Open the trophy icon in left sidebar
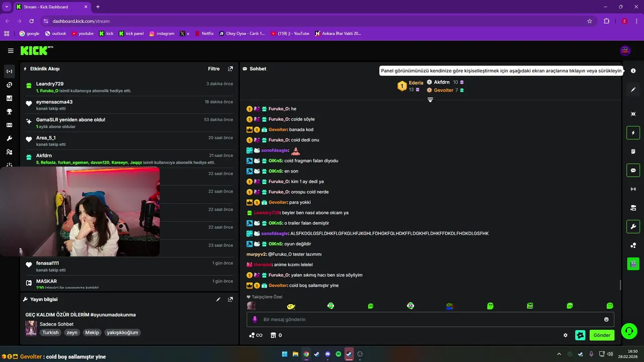Screen dimensions: 644x362 pos(9,112)
